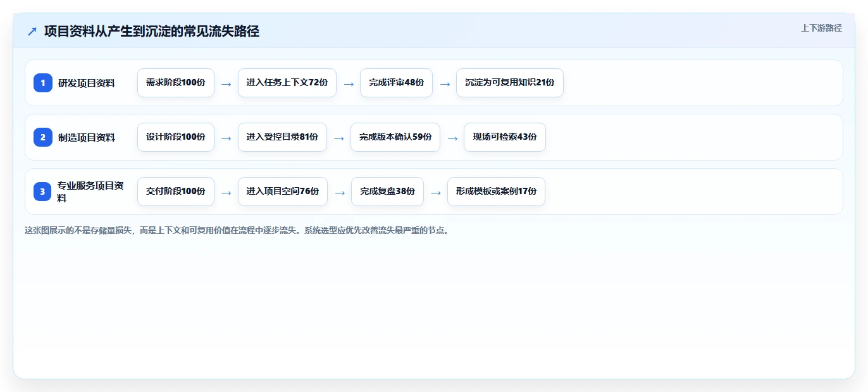Click the number 3 badge for 专业服务项目资料

(43, 192)
